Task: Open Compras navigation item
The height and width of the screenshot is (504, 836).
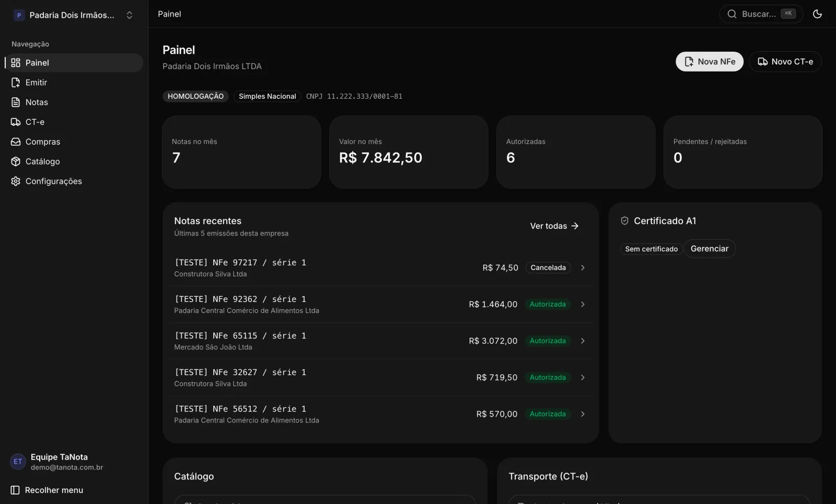Action: click(x=74, y=142)
